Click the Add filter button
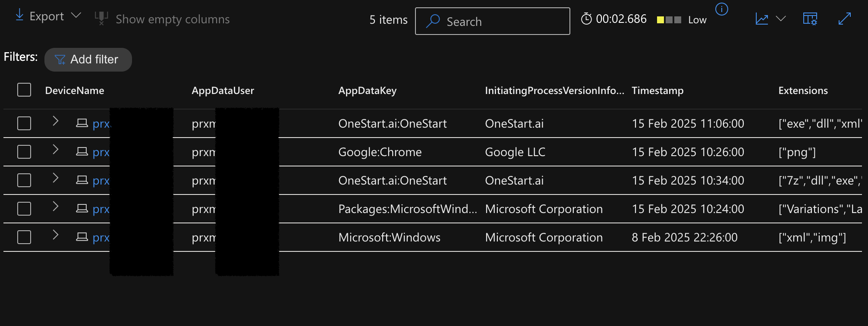This screenshot has height=326, width=868. pyautogui.click(x=88, y=60)
